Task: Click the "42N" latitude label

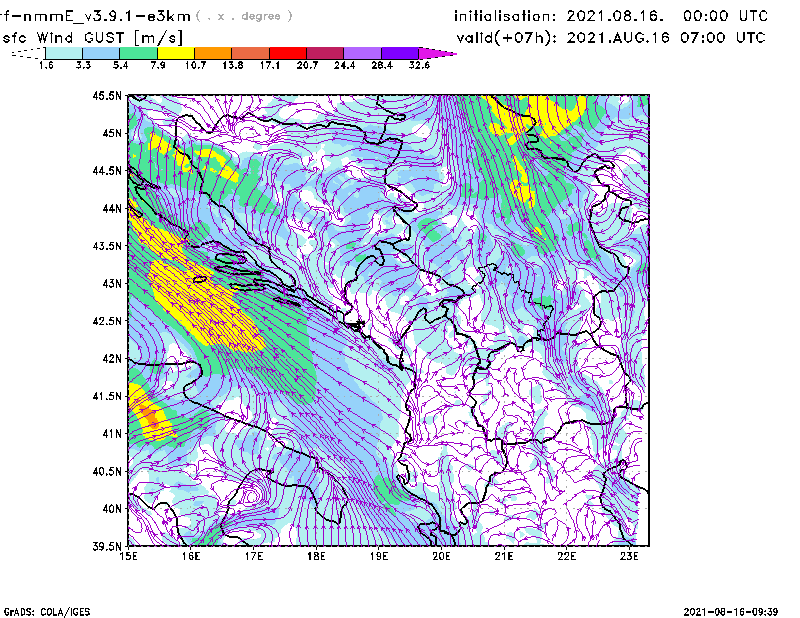Action: [x=112, y=359]
